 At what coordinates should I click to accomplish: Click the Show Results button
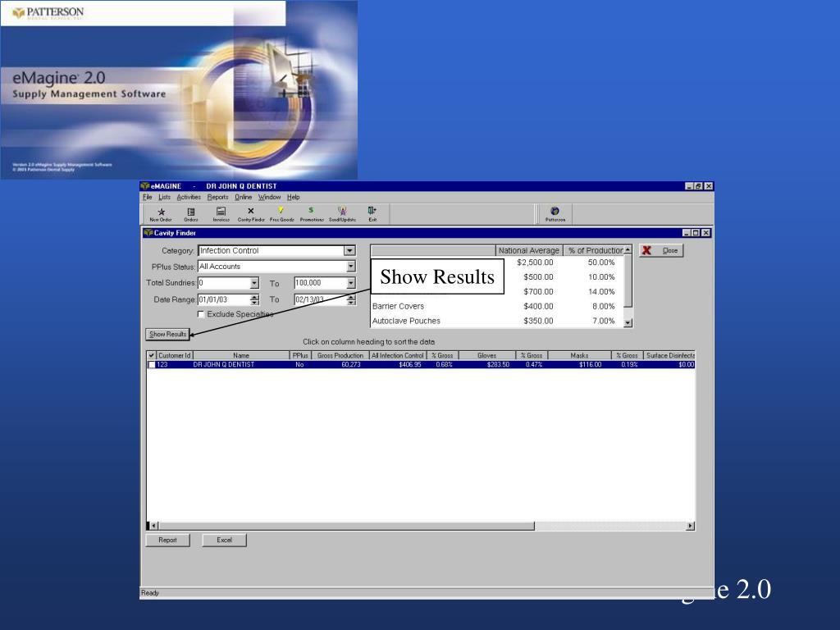pos(167,335)
